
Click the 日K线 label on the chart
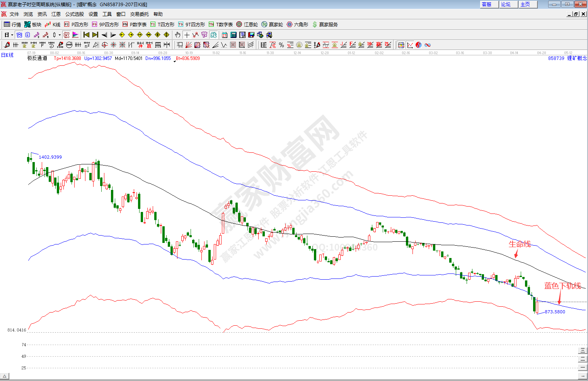pyautogui.click(x=7, y=55)
